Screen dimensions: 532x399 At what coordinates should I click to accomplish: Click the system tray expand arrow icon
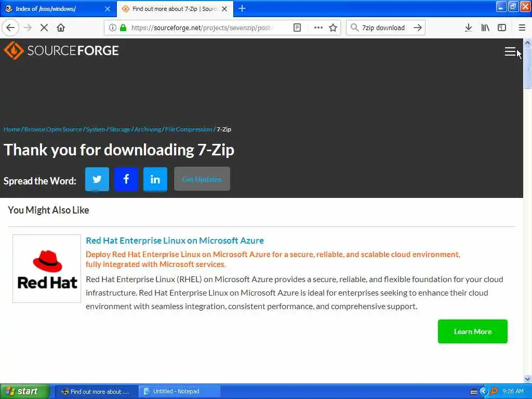coord(484,392)
